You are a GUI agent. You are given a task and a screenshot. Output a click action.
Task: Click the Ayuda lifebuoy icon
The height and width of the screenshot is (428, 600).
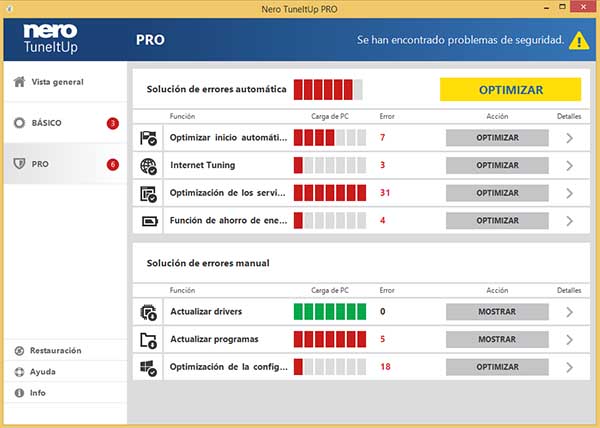[x=19, y=372]
